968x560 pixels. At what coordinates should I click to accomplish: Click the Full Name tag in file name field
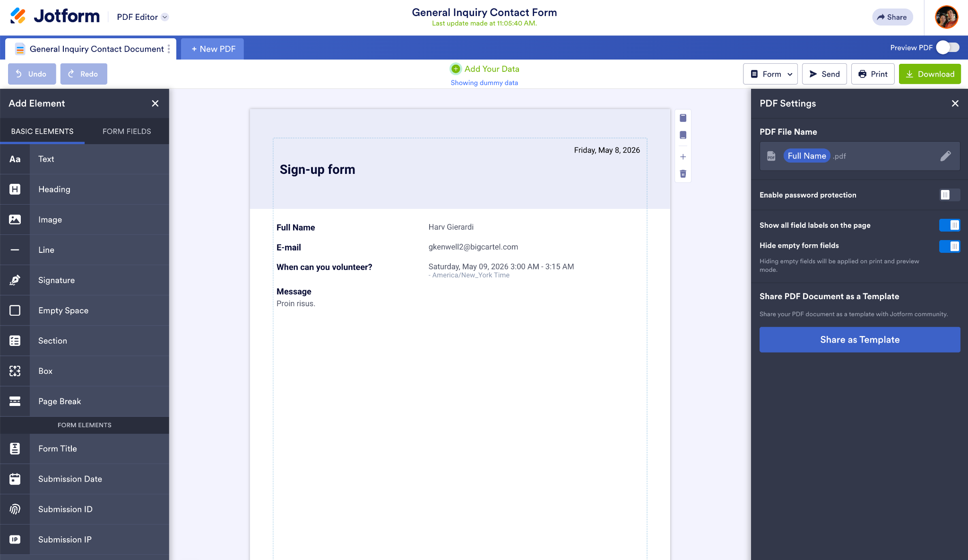(807, 156)
